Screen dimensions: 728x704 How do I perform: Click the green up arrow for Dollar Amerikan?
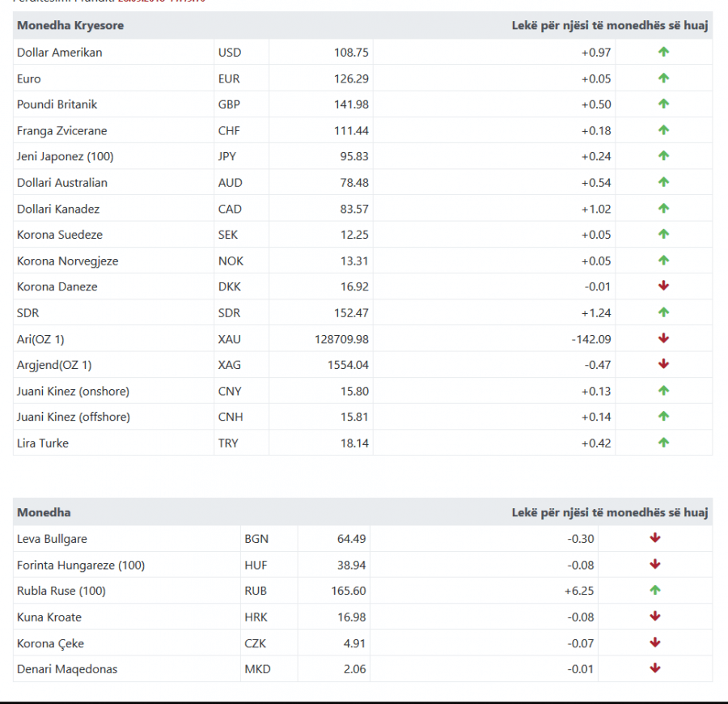pos(663,52)
